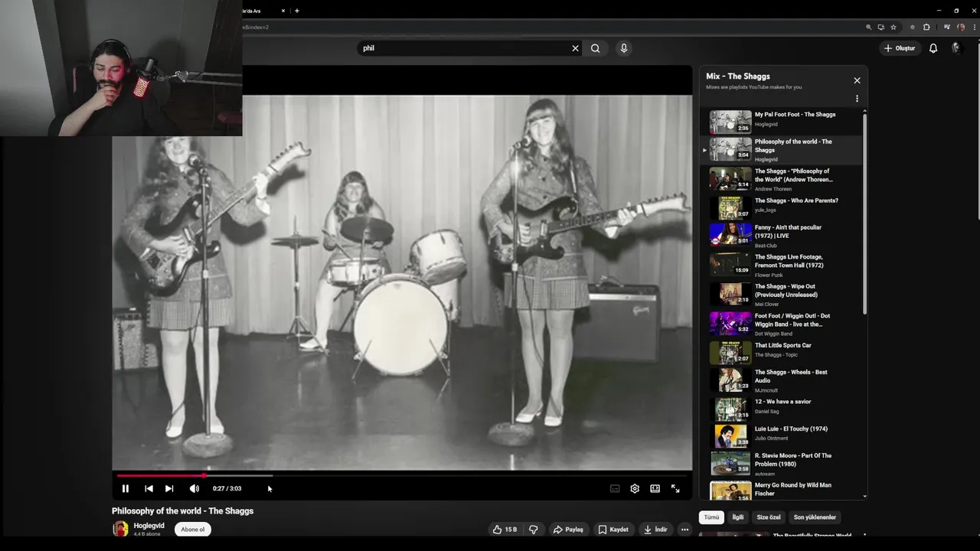The image size is (980, 551).
Task: Click the search magnifier button
Action: click(x=595, y=48)
